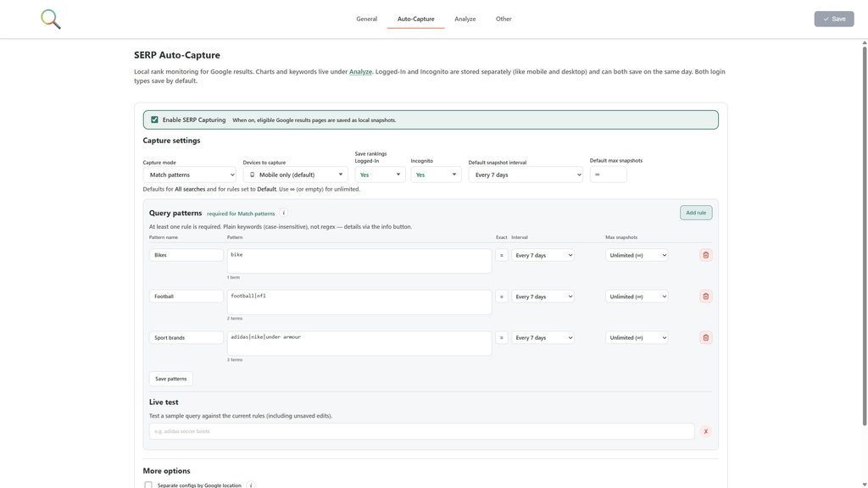The height and width of the screenshot is (488, 868).
Task: Click the Add rule button
Action: (696, 213)
